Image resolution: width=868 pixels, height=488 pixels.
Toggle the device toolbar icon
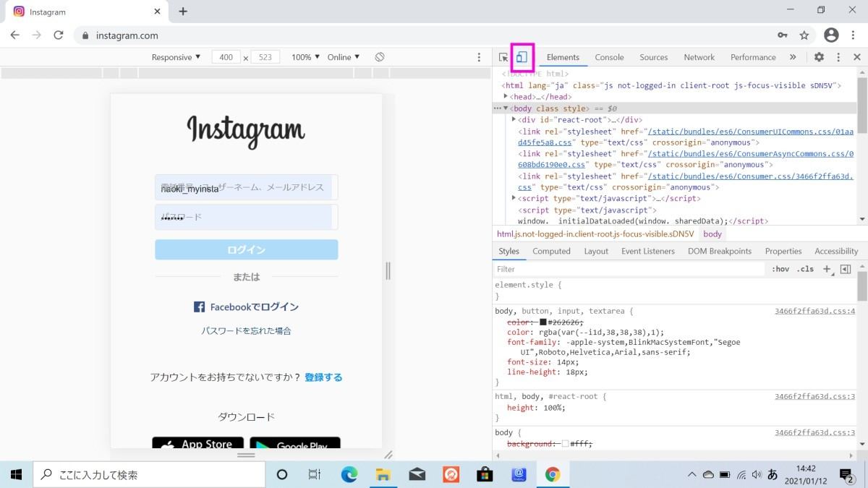coord(522,57)
